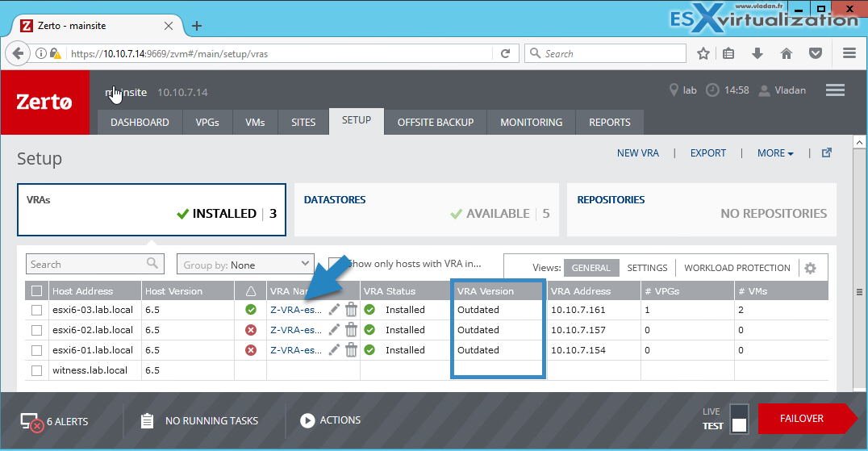Switch to the OFFSITE BACKUP tab

(x=436, y=123)
